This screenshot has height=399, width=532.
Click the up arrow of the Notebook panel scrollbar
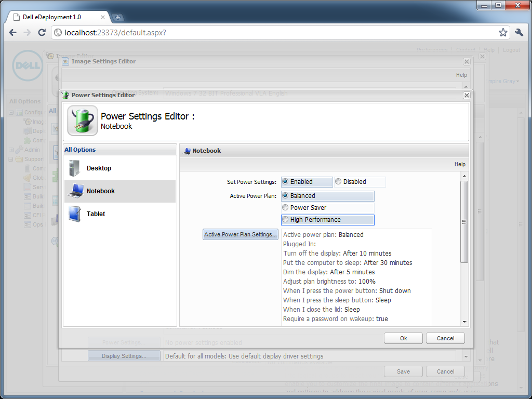click(x=464, y=176)
